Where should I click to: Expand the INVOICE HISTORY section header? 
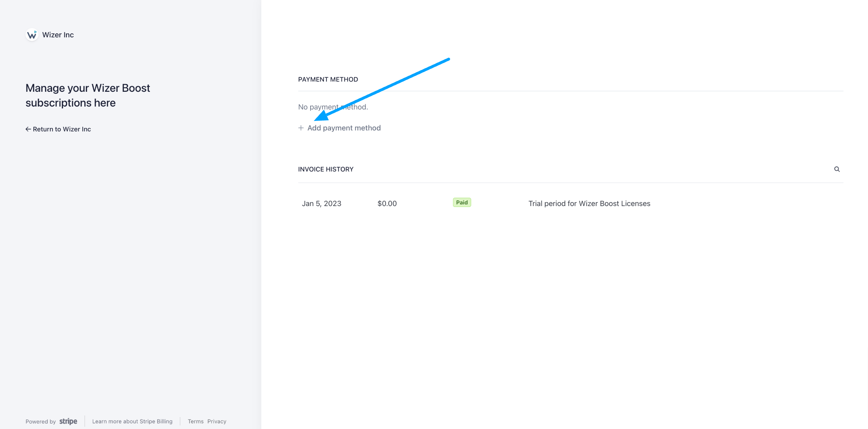click(x=325, y=169)
